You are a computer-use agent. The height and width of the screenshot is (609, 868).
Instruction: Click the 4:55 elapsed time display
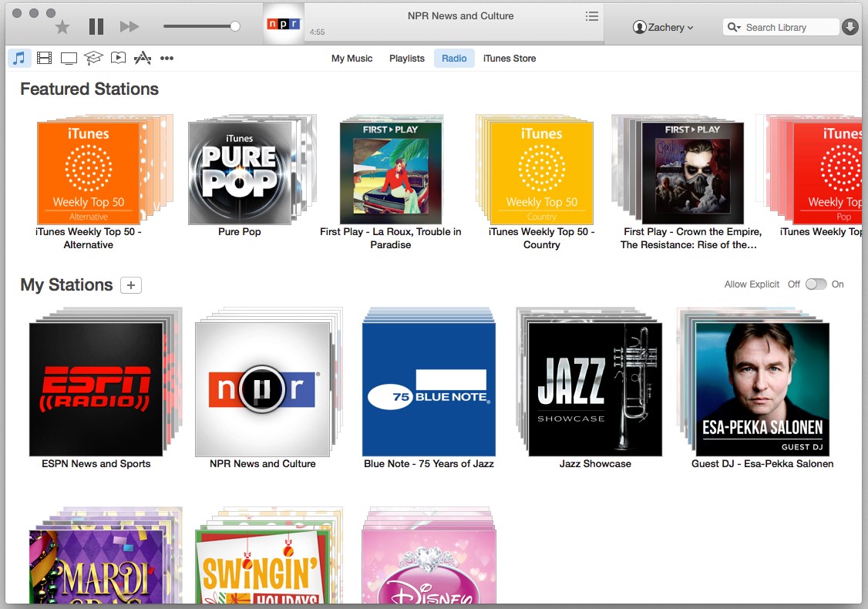pyautogui.click(x=317, y=32)
